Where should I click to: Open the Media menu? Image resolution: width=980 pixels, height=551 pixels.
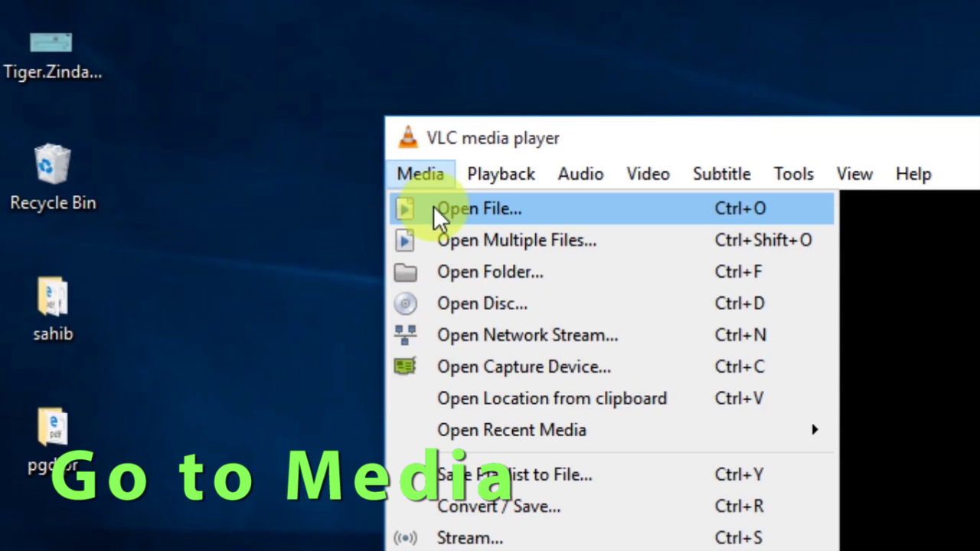(x=420, y=174)
